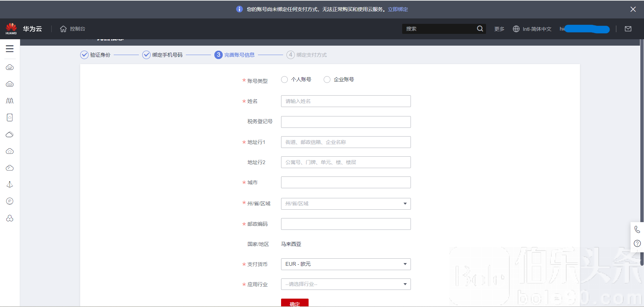Click the globe language icon
The width and height of the screenshot is (644, 307).
tap(516, 29)
